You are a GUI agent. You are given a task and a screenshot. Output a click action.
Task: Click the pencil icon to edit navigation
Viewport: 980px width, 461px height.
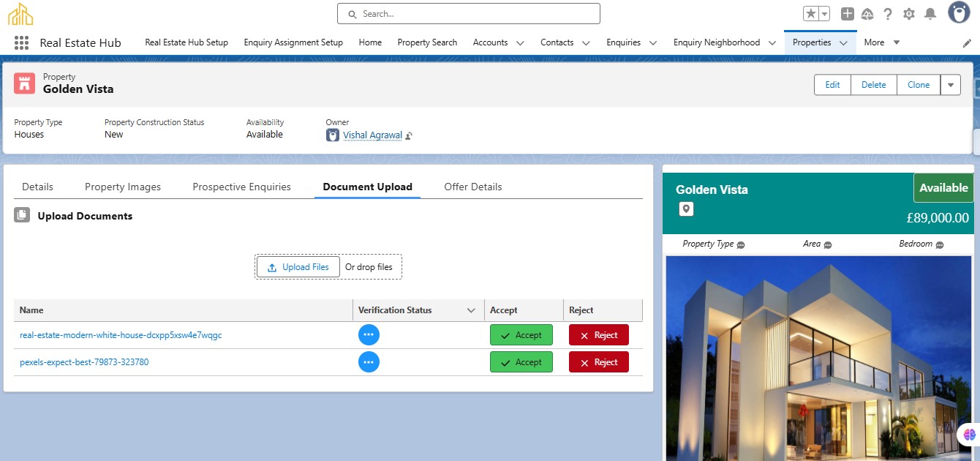(967, 43)
